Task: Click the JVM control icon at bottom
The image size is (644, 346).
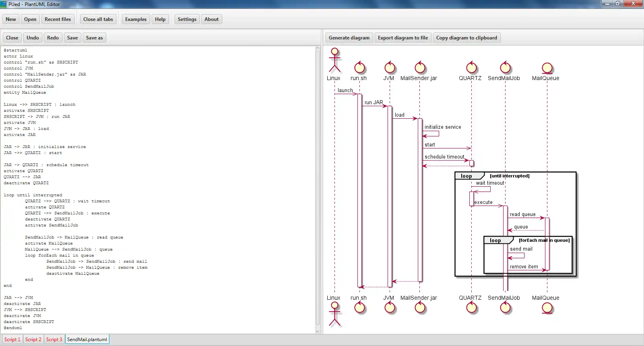Action: [390, 307]
